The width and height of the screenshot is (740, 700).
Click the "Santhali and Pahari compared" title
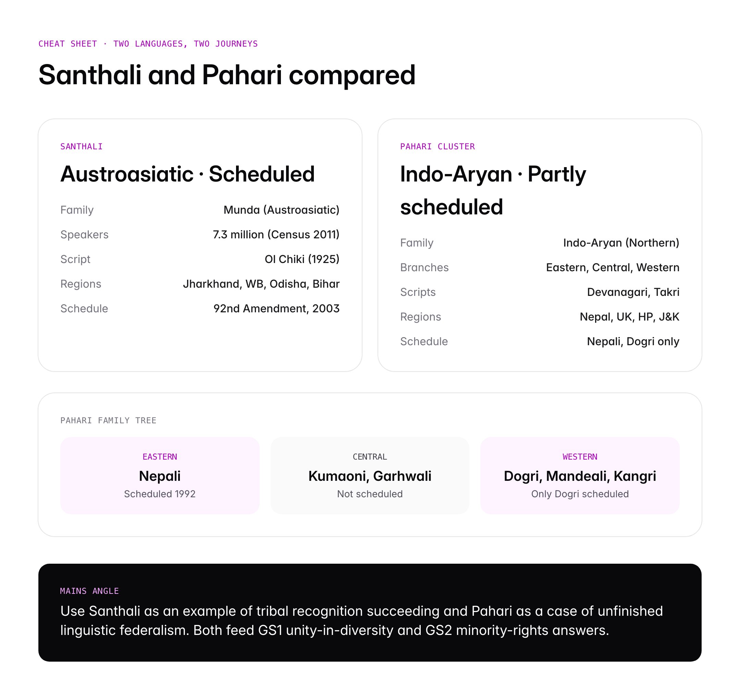click(x=227, y=75)
